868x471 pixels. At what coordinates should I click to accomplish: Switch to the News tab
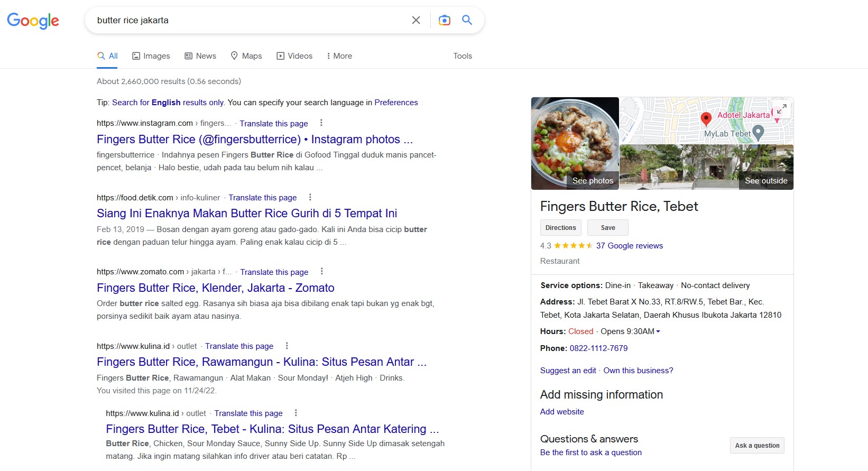pos(200,56)
